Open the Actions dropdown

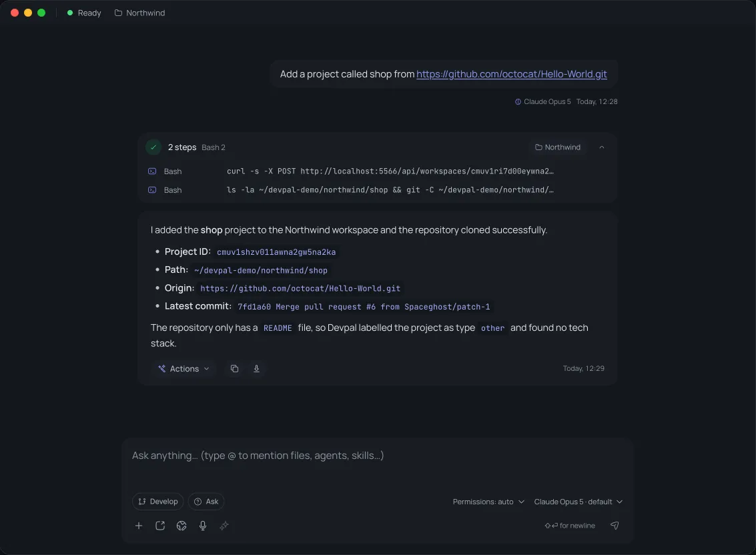point(183,368)
